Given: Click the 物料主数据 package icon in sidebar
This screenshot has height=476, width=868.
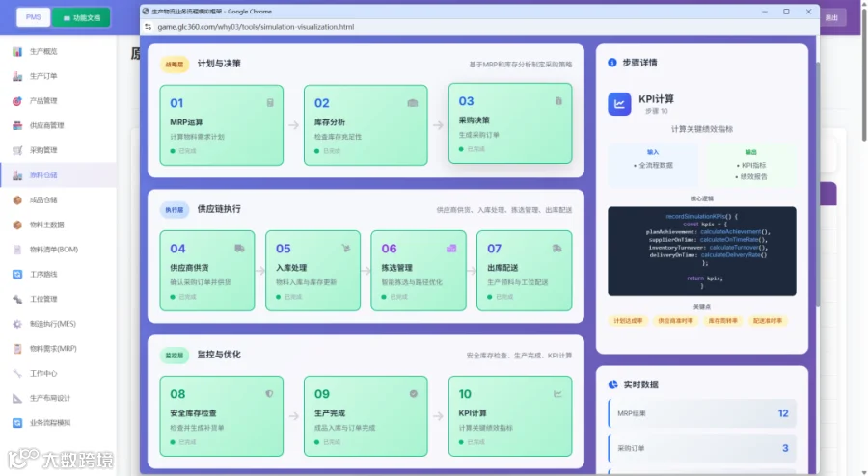Looking at the screenshot, I should click(x=17, y=225).
